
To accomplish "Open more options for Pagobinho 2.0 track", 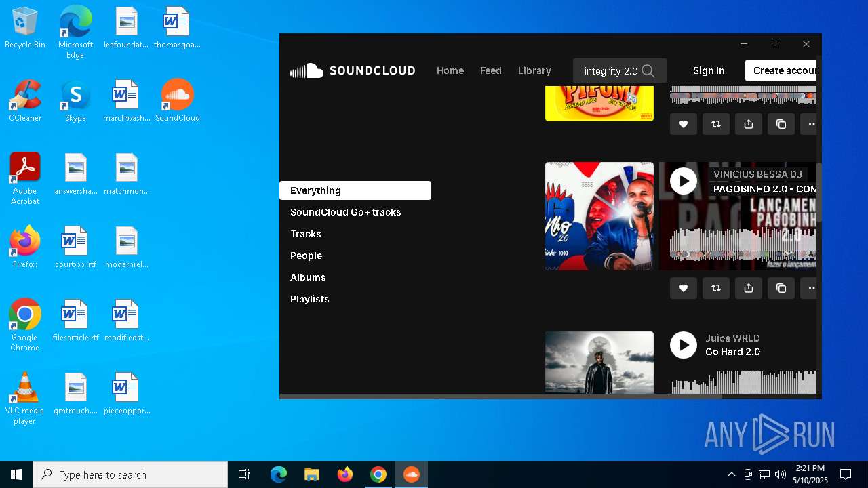I will point(810,288).
